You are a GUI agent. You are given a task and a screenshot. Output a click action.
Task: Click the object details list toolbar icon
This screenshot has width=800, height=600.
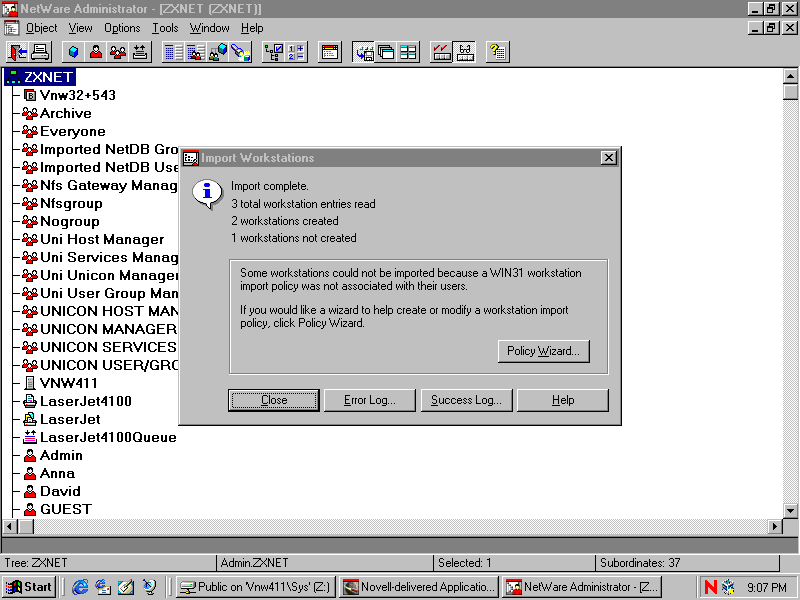coord(173,52)
